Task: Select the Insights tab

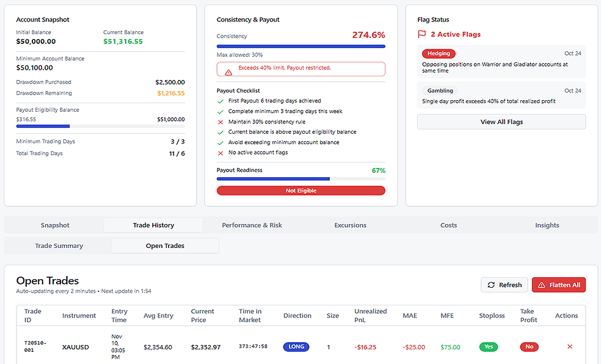Action: click(547, 225)
